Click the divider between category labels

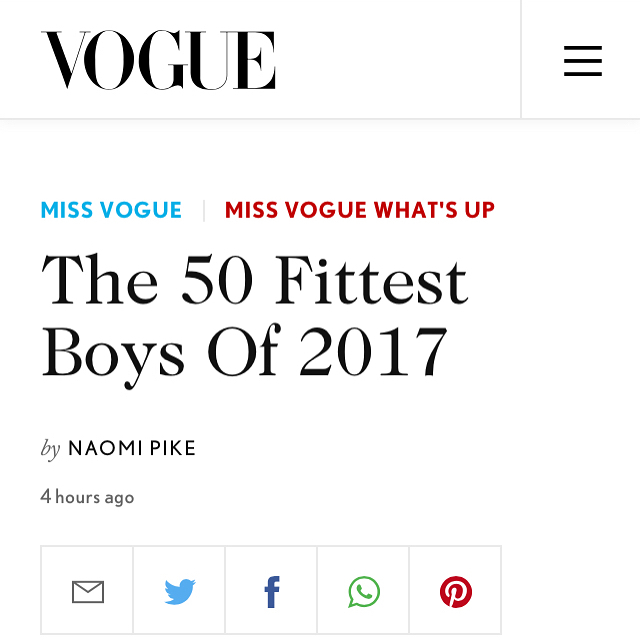(204, 210)
